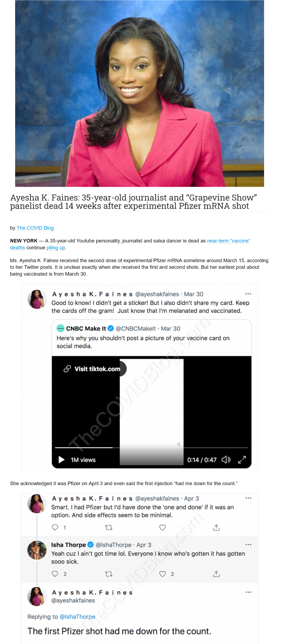The height and width of the screenshot is (644, 290).
Task: Open more options on Isha Thorpe's tweet
Action: pyautogui.click(x=248, y=544)
